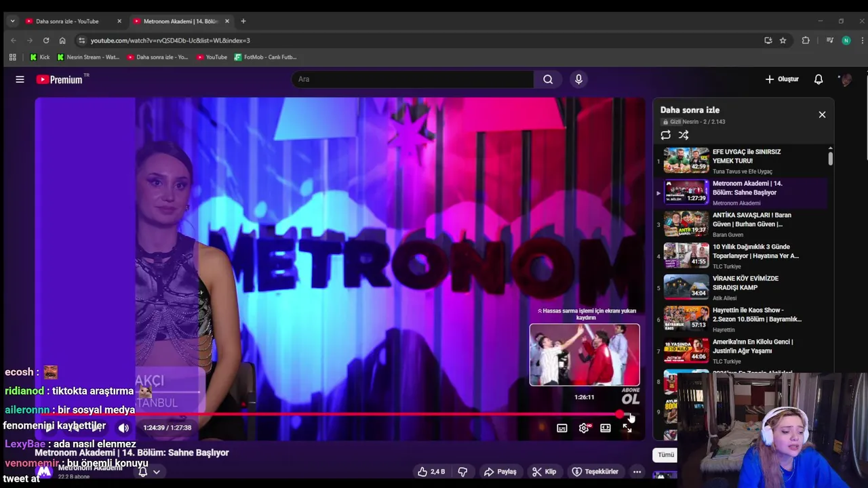Go back with the browser back arrow
This screenshot has height=488, width=868.
point(13,41)
